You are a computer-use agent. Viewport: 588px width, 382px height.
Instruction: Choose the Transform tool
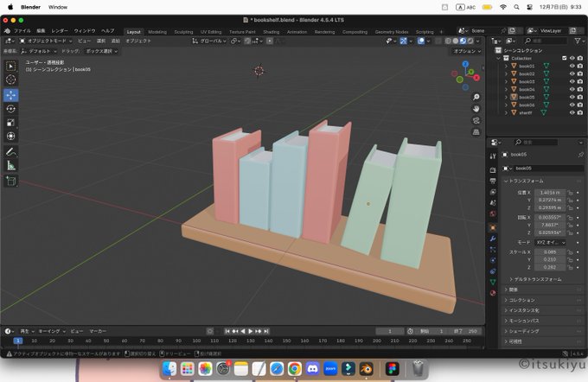click(11, 136)
